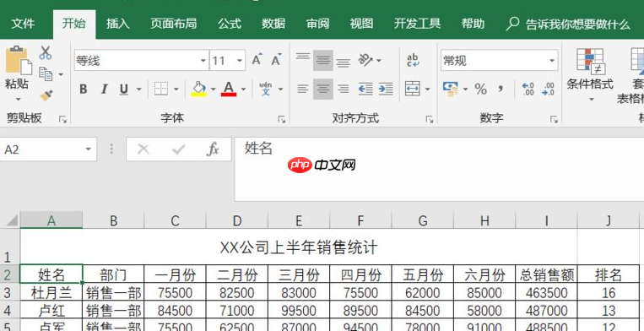644x331 pixels.
Task: Click the text orientation icon
Action: click(x=365, y=60)
